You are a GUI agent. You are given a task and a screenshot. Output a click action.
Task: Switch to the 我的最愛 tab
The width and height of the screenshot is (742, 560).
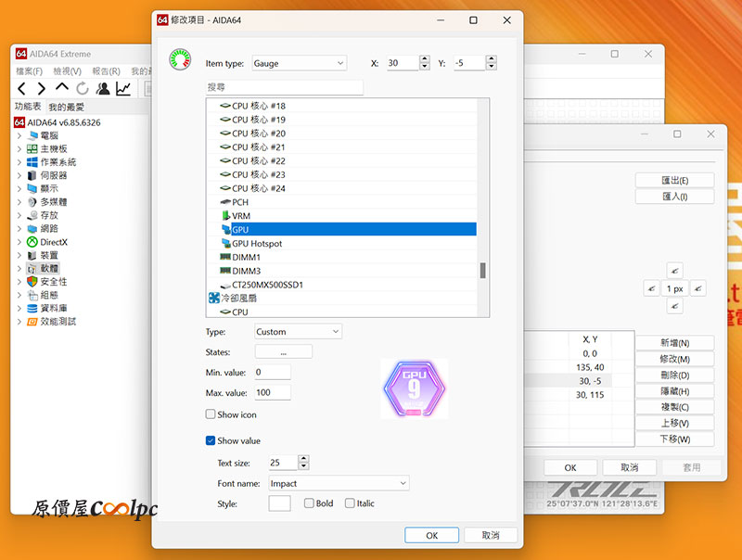[66, 107]
